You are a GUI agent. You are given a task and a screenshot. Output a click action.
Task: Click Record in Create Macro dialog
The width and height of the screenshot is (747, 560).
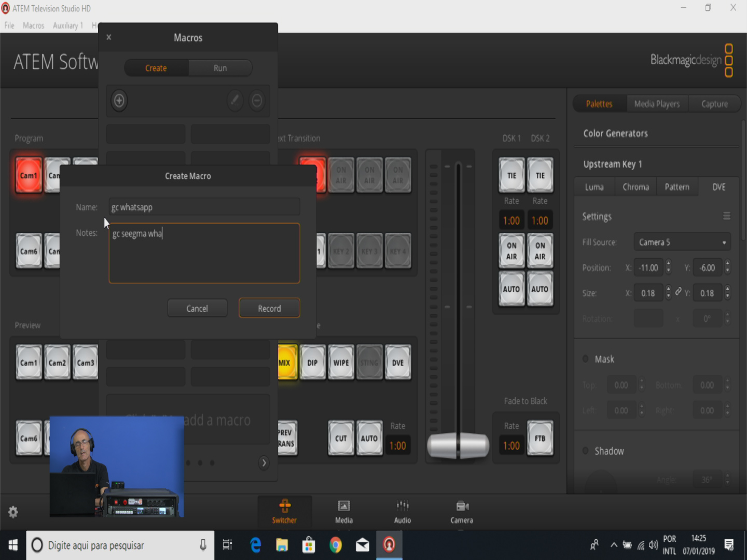[x=269, y=308]
